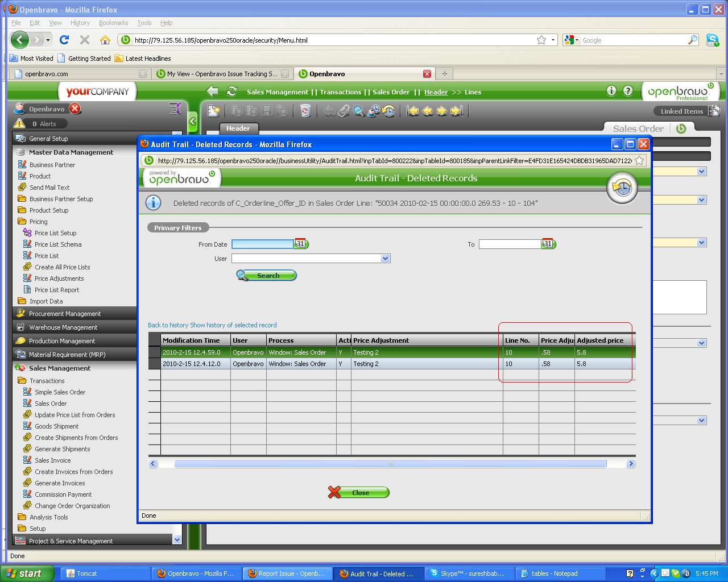Click the Audit Trail history clock icon
This screenshot has width=728, height=582.
622,188
